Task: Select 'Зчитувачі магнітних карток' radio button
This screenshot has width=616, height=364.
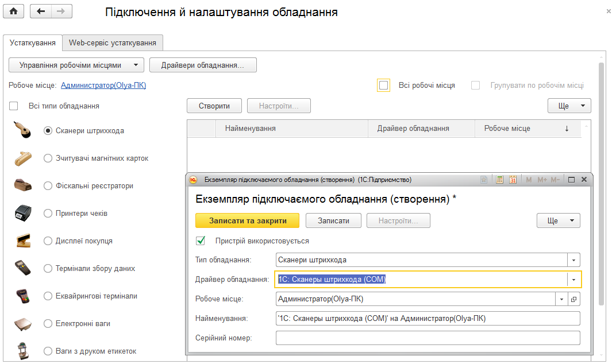Action: 48,158
